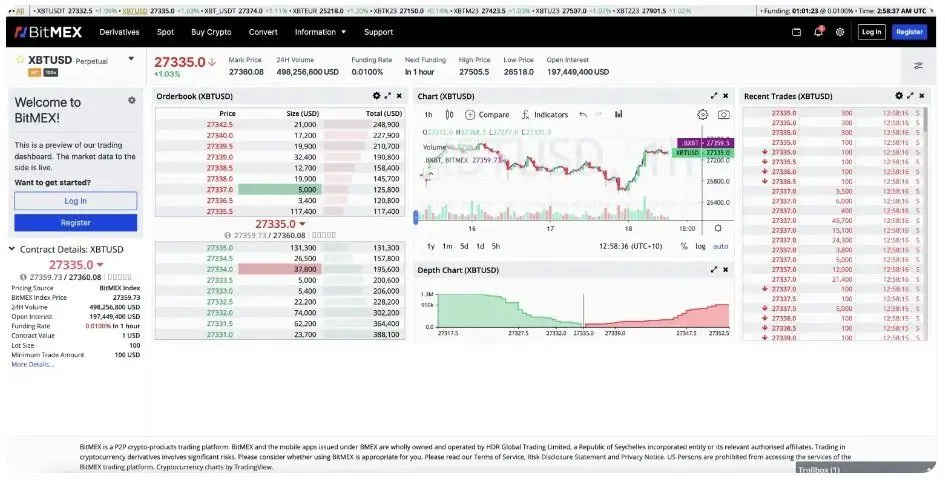Open Support page
945x487 pixels.
(x=378, y=32)
